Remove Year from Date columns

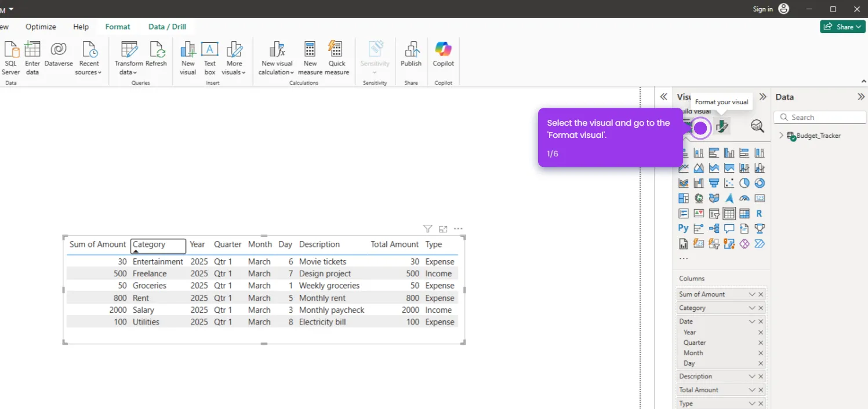761,333
